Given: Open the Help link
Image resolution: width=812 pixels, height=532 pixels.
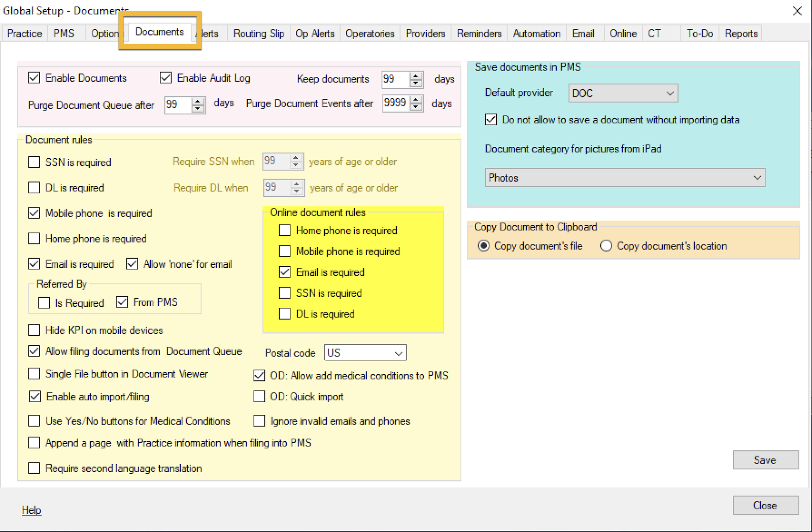Looking at the screenshot, I should pos(31,510).
